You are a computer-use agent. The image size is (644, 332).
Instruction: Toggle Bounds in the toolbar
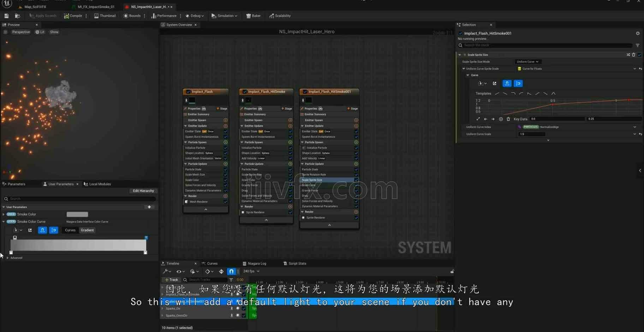(x=132, y=16)
